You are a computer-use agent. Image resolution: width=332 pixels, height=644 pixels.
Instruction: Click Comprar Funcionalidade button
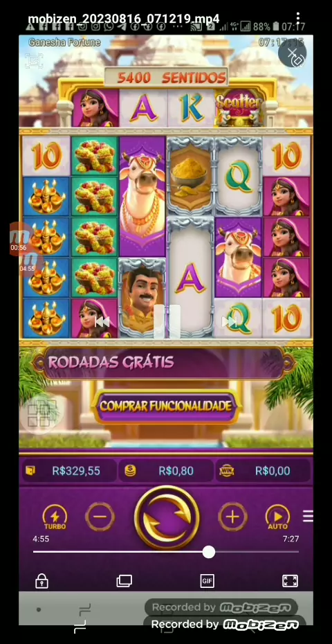pos(165,406)
